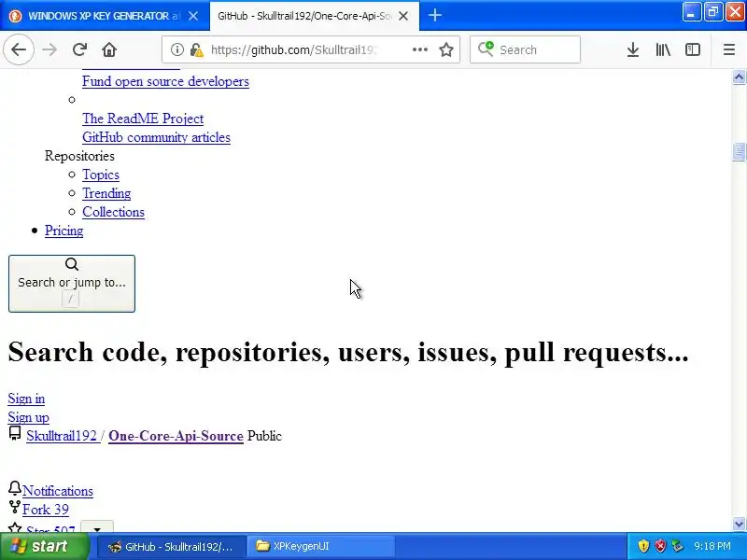Click the Sign in link
Image resolution: width=747 pixels, height=560 pixels.
pyautogui.click(x=26, y=399)
